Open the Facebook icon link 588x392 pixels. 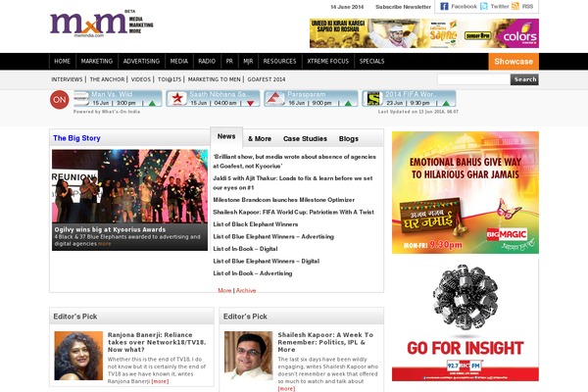coord(444,7)
